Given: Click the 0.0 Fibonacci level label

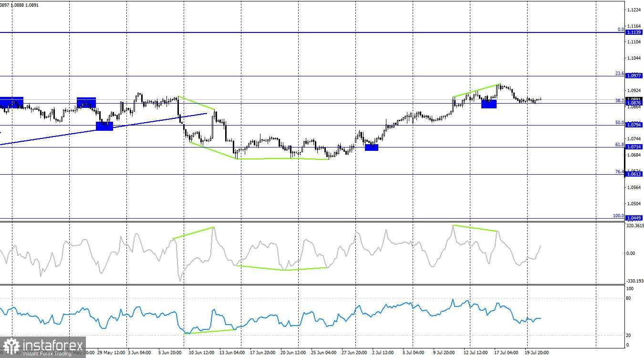Looking at the screenshot, I should (x=621, y=30).
